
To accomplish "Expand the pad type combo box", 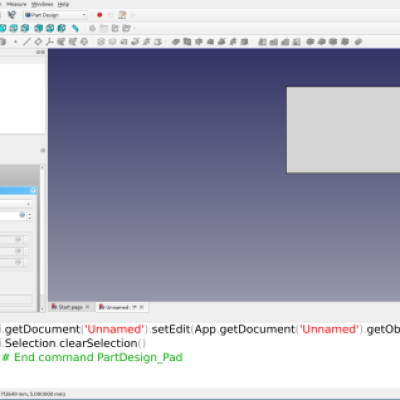I will (x=16, y=204).
